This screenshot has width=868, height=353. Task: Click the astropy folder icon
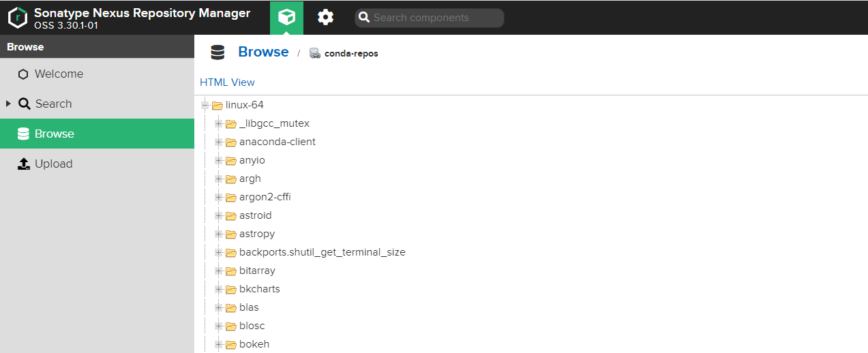[231, 234]
